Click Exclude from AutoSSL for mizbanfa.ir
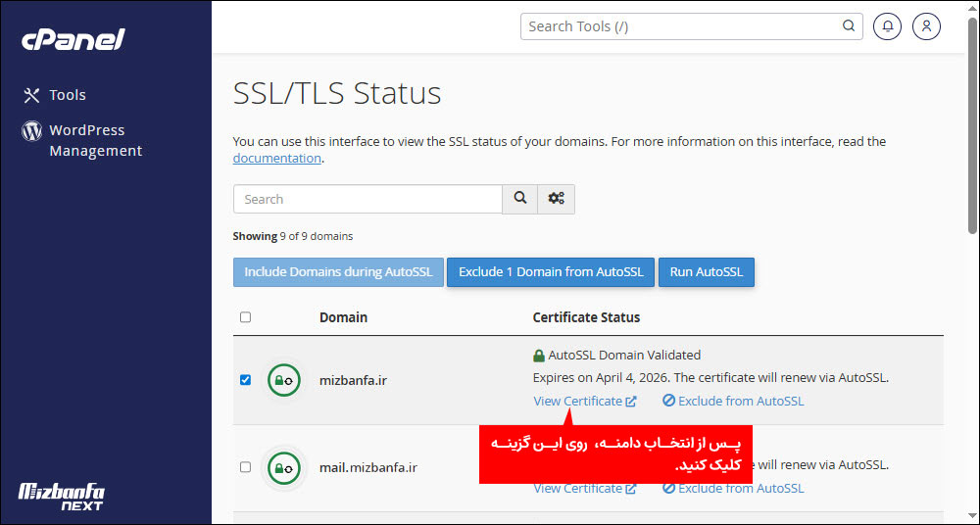The height and width of the screenshot is (525, 980). pos(733,402)
